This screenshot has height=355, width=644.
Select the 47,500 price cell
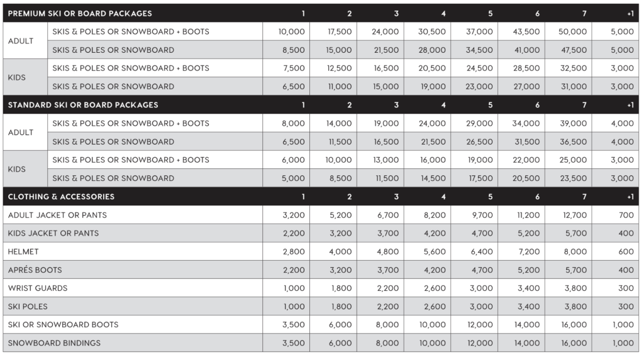573,50
